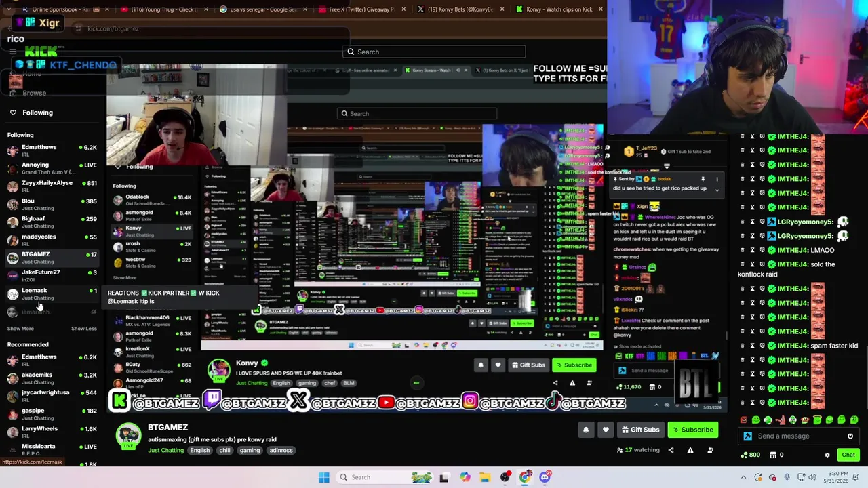The width and height of the screenshot is (868, 488).
Task: Click the English tag under stream title
Action: point(199,451)
